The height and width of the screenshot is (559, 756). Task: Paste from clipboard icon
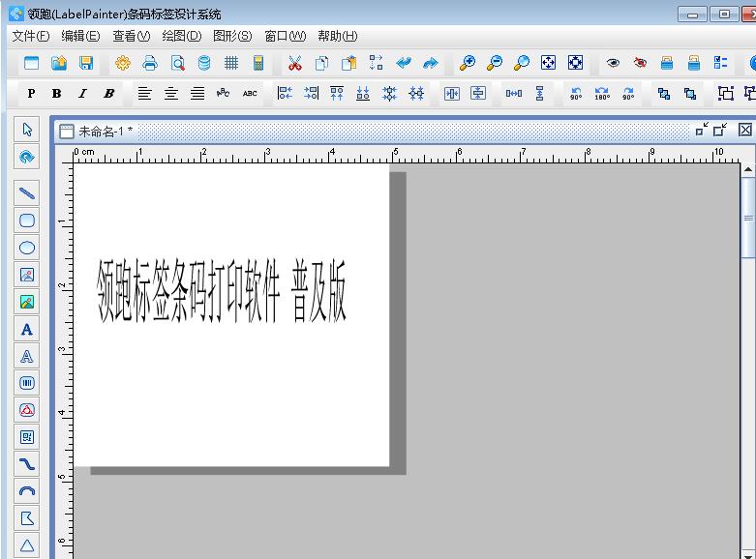tap(348, 63)
